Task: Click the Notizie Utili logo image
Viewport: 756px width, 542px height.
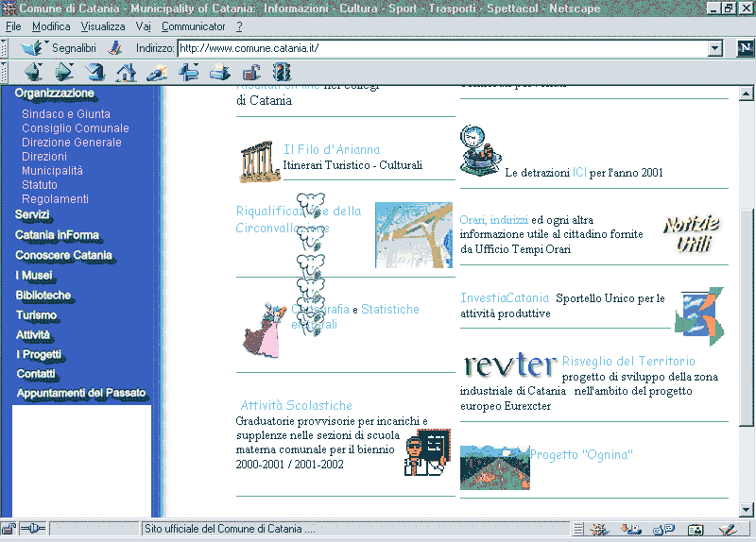Action: pos(692,233)
